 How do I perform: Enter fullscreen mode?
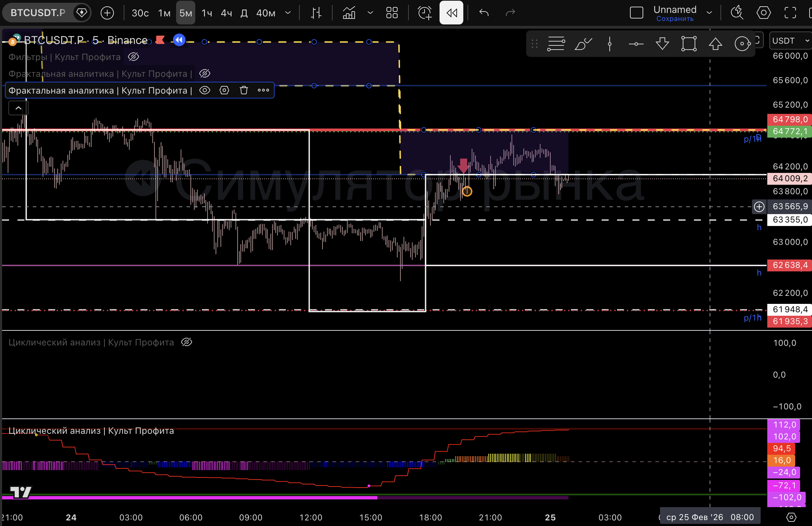point(790,13)
